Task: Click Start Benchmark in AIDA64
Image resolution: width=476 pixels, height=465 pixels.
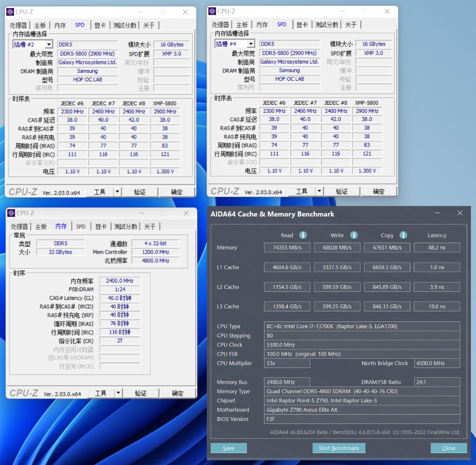Action: pos(338,448)
